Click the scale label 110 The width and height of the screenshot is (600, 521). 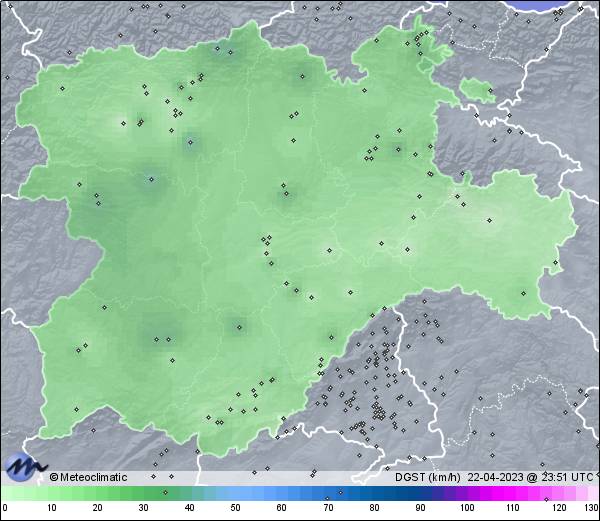(513, 508)
